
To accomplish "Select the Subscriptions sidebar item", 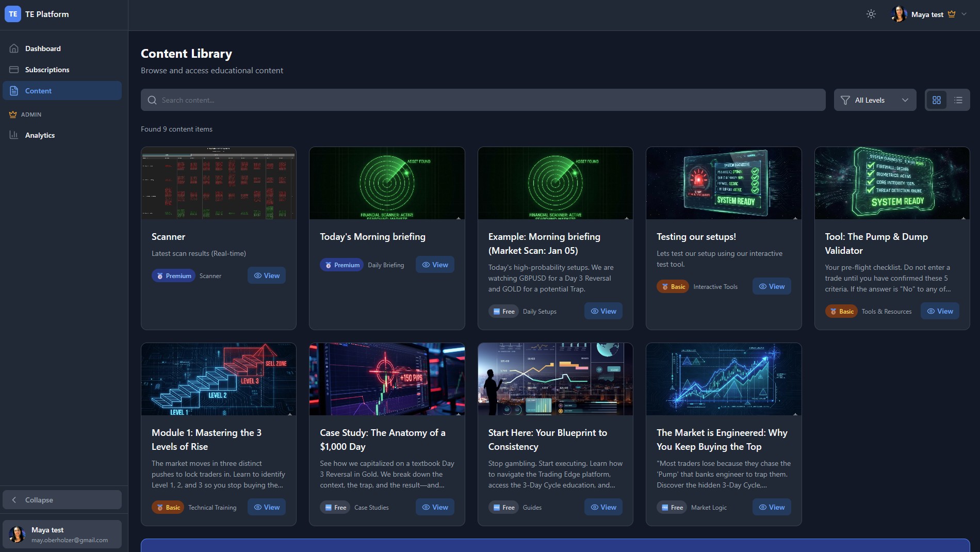I will tap(47, 69).
